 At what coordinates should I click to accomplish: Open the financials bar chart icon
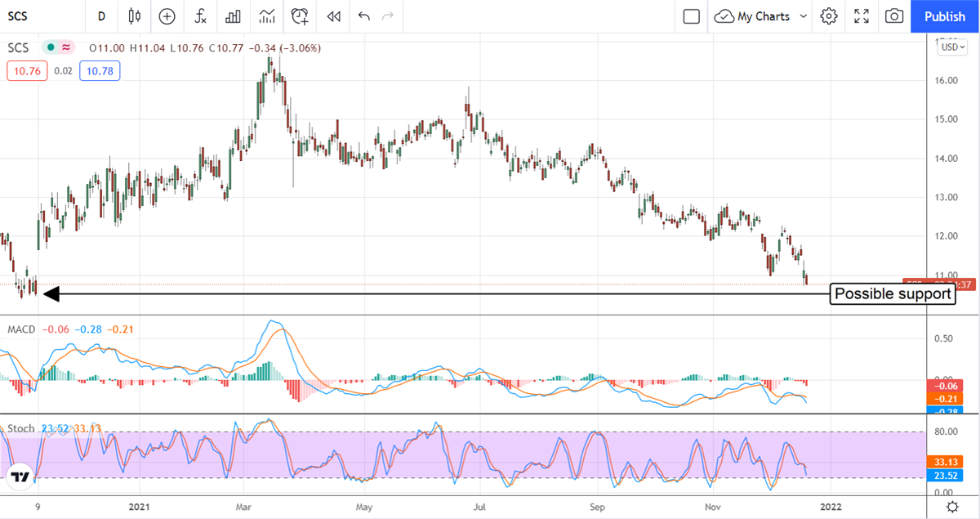pos(233,16)
